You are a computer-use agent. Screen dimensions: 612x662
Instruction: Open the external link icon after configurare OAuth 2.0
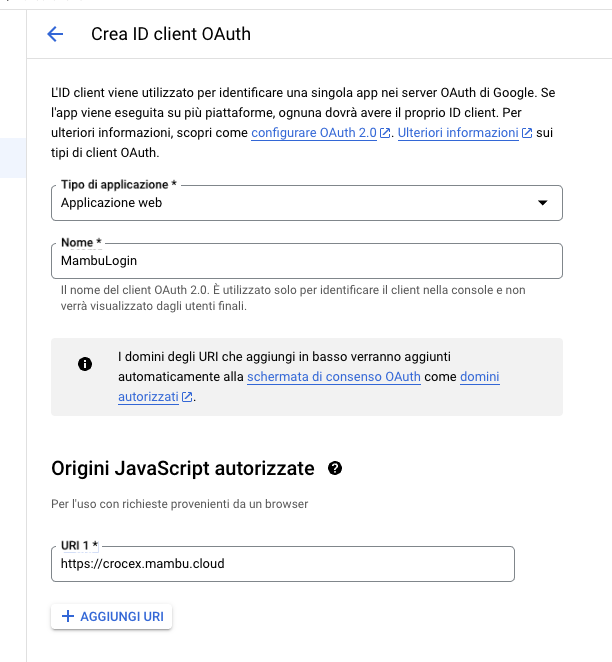point(385,133)
